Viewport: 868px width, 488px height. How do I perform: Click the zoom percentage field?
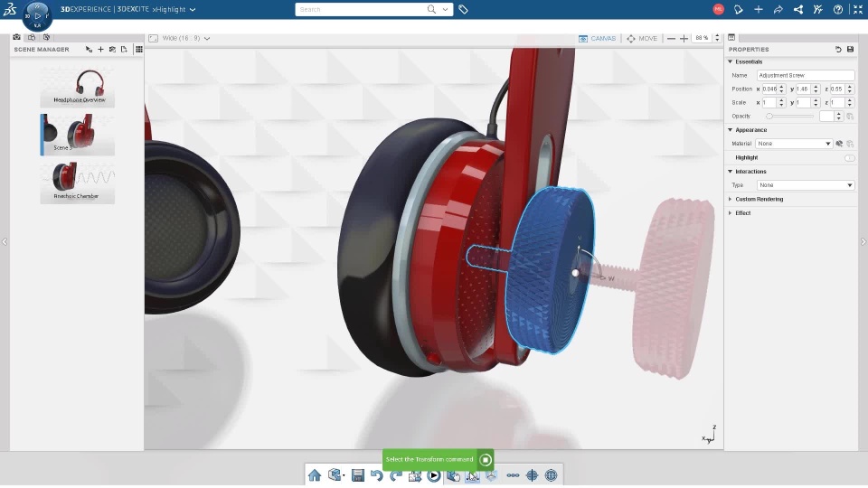703,38
